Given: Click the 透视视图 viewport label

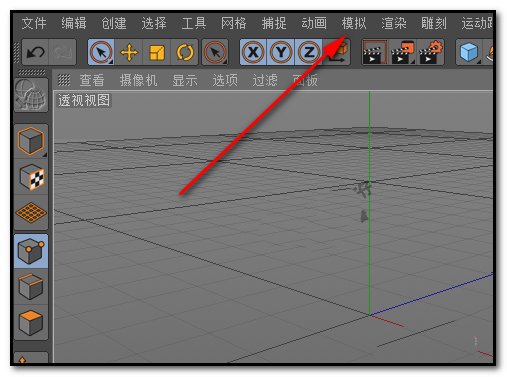Looking at the screenshot, I should [84, 100].
